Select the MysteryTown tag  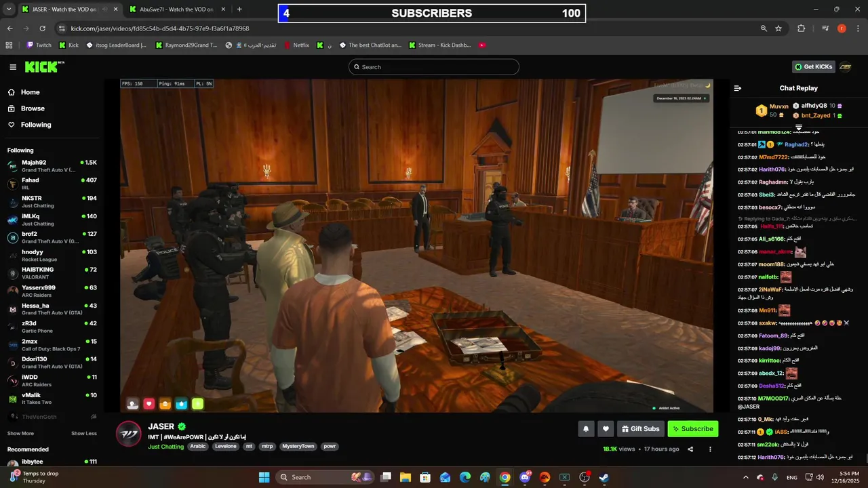[x=298, y=447]
